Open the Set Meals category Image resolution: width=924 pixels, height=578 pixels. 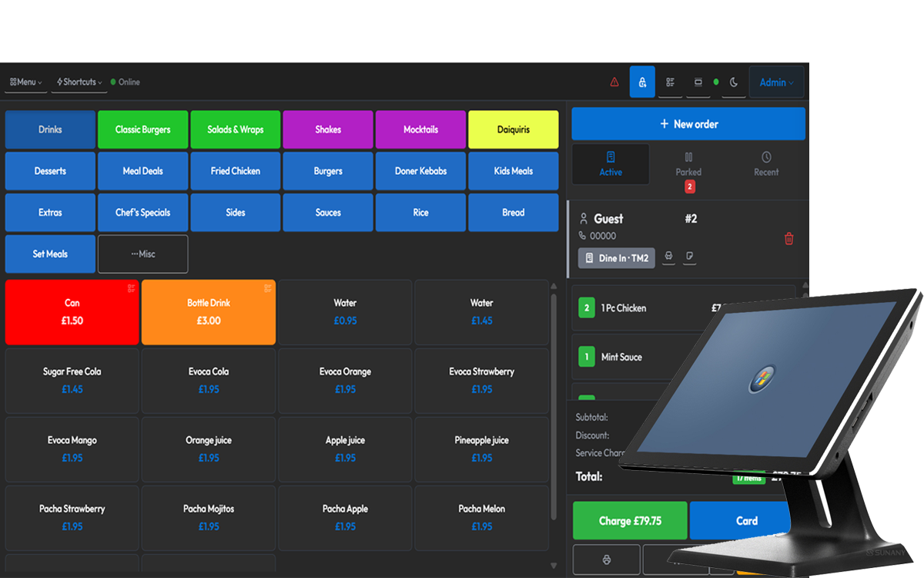(50, 254)
